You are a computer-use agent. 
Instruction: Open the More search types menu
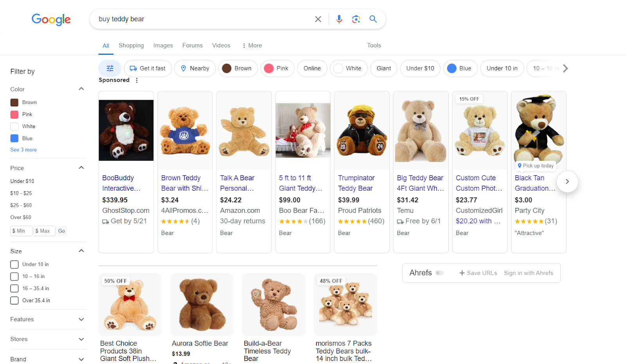coord(252,46)
